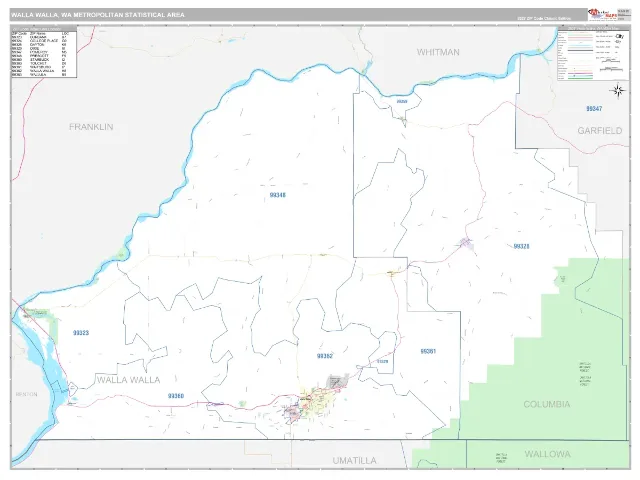This screenshot has height=480, width=640.
Task: Select ZIP code 99362 on the map
Action: [324, 356]
